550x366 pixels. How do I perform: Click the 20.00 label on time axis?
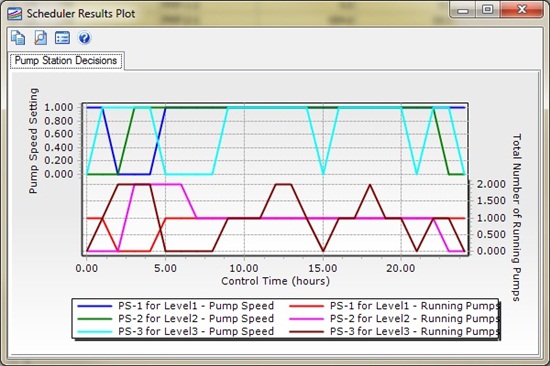(401, 268)
